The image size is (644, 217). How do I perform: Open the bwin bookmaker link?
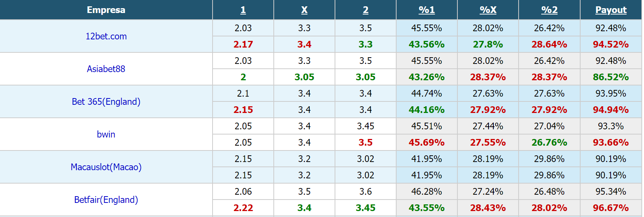tap(106, 134)
